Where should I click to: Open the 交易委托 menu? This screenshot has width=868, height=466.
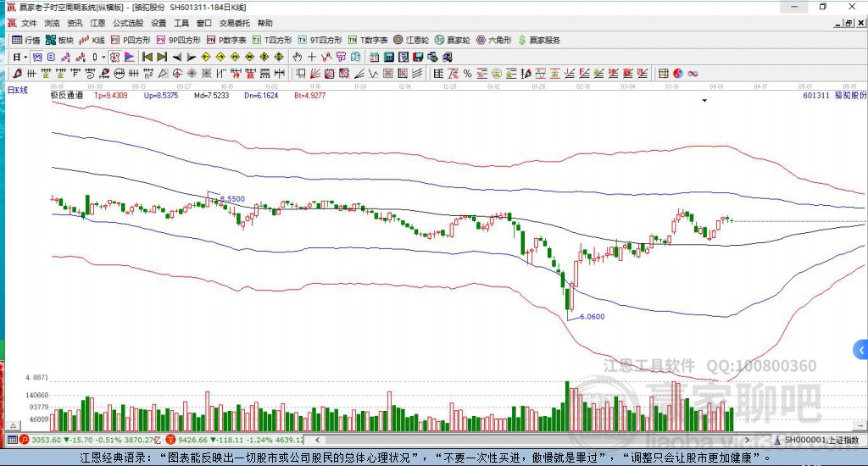[235, 23]
